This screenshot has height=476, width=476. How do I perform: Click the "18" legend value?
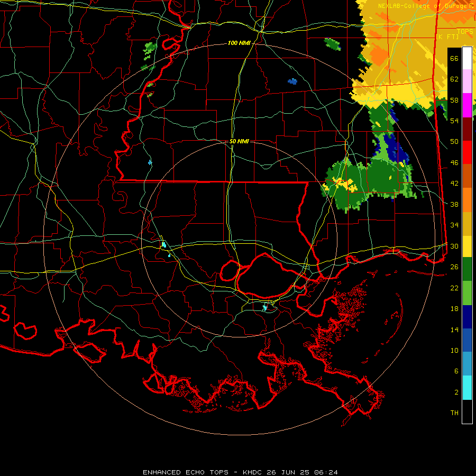[x=454, y=309]
